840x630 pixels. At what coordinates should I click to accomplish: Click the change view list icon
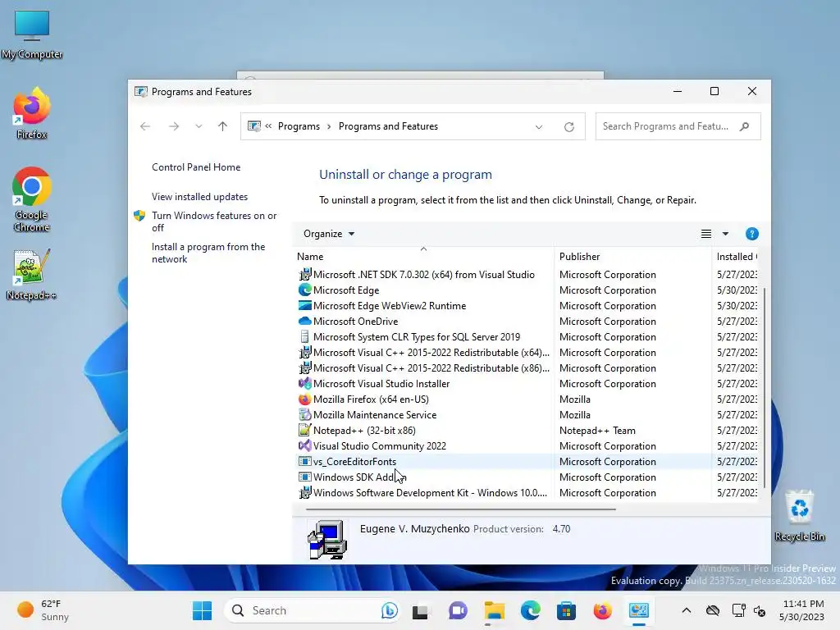click(x=706, y=234)
